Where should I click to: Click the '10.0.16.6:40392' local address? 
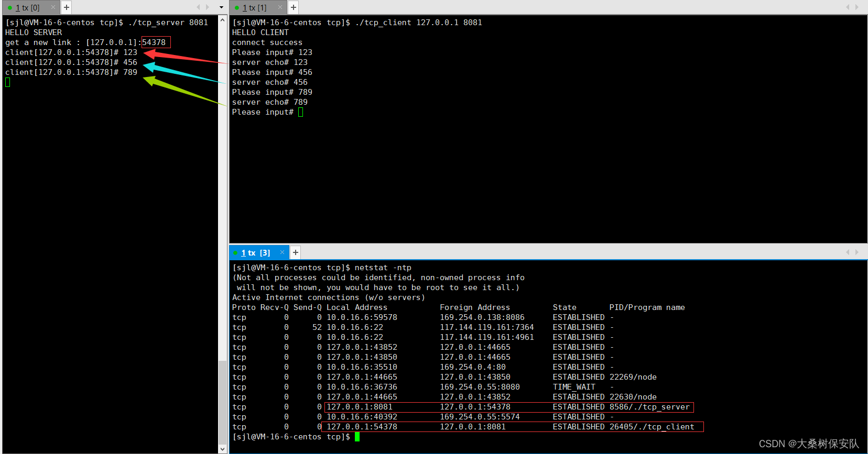[x=362, y=417]
